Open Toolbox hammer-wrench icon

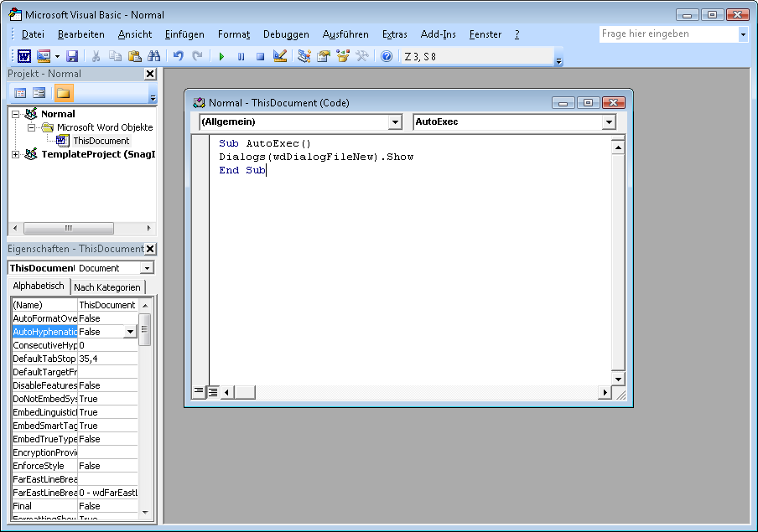coord(362,56)
